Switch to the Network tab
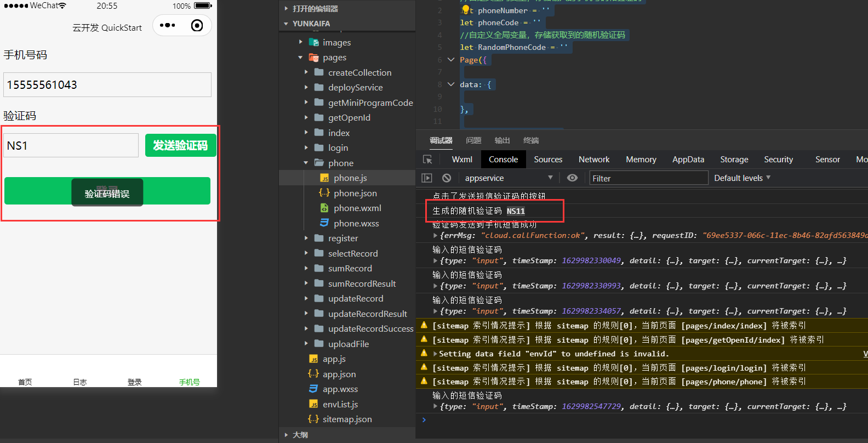 [593, 160]
